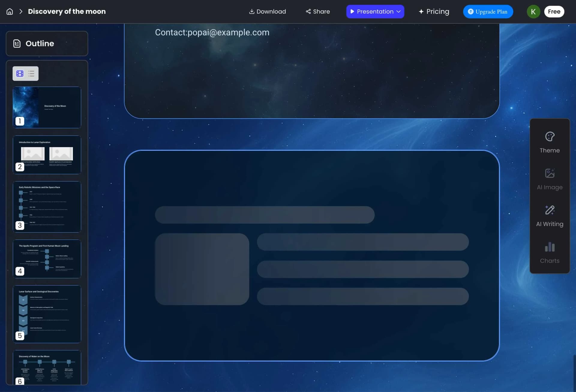Click the Free plan badge

click(554, 11)
